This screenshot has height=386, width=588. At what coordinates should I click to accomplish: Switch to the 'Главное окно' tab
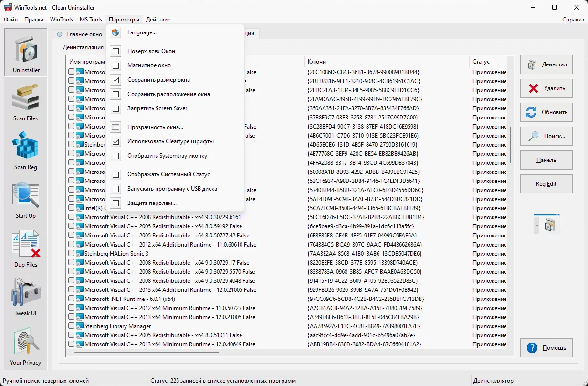pos(80,34)
